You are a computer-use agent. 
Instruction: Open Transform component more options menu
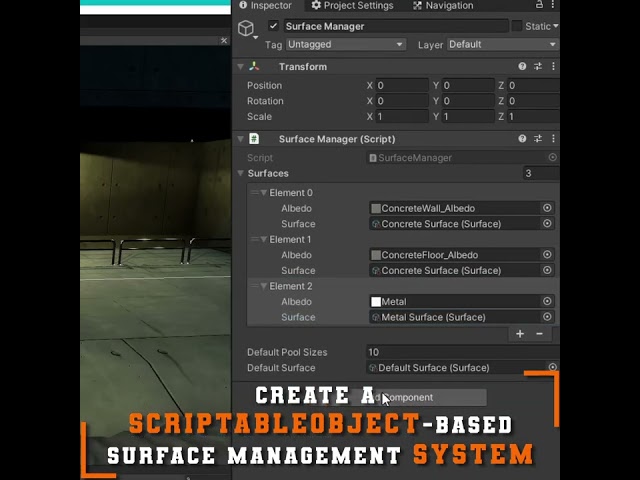pyautogui.click(x=553, y=67)
